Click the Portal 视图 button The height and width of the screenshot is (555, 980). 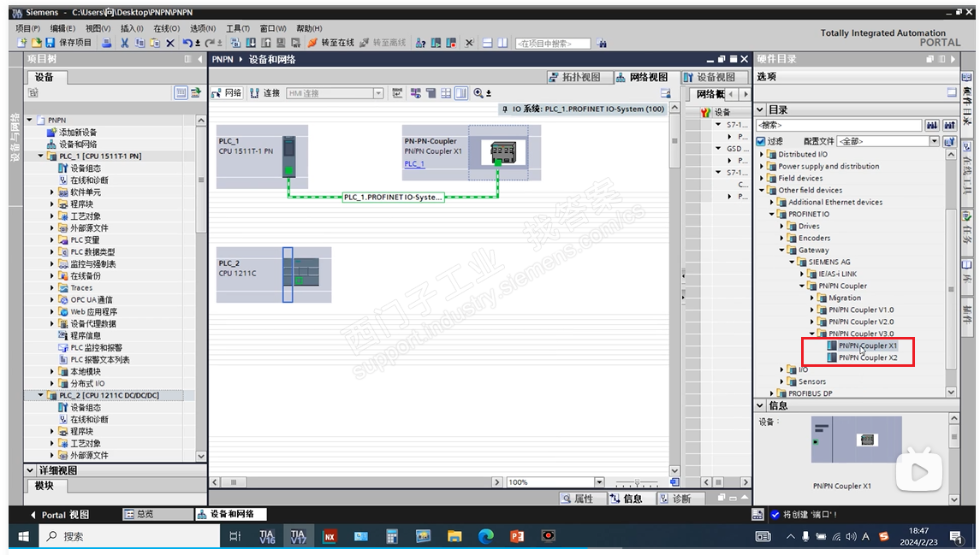pos(60,515)
